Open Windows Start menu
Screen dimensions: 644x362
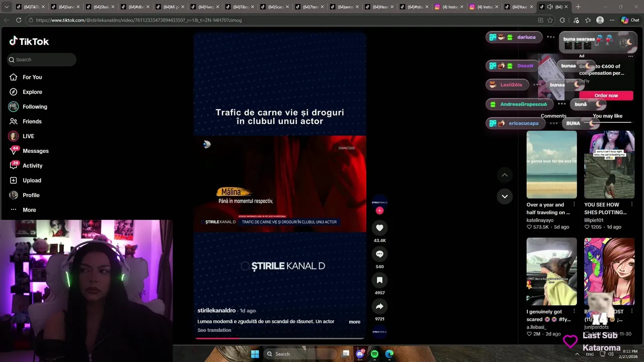(255, 354)
